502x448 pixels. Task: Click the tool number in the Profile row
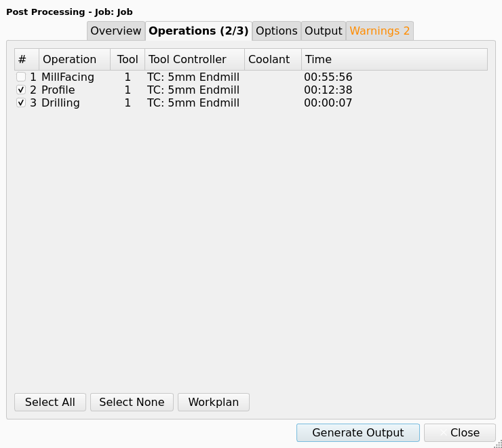(x=128, y=90)
